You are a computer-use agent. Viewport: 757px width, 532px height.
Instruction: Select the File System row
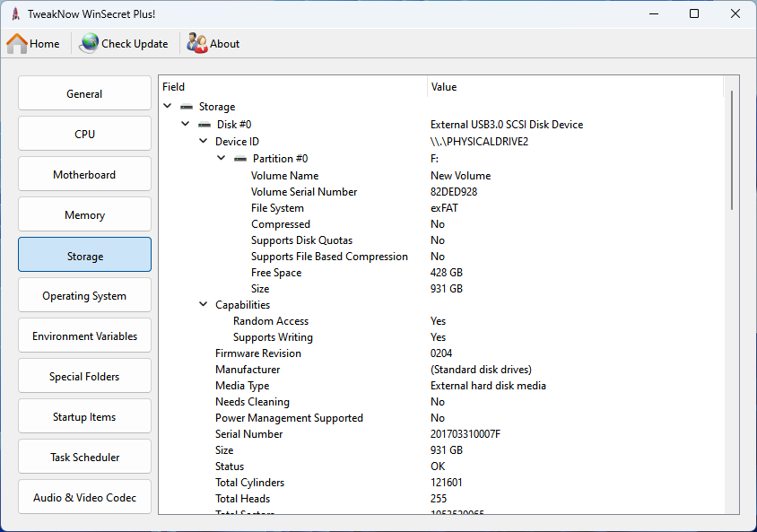[441, 208]
